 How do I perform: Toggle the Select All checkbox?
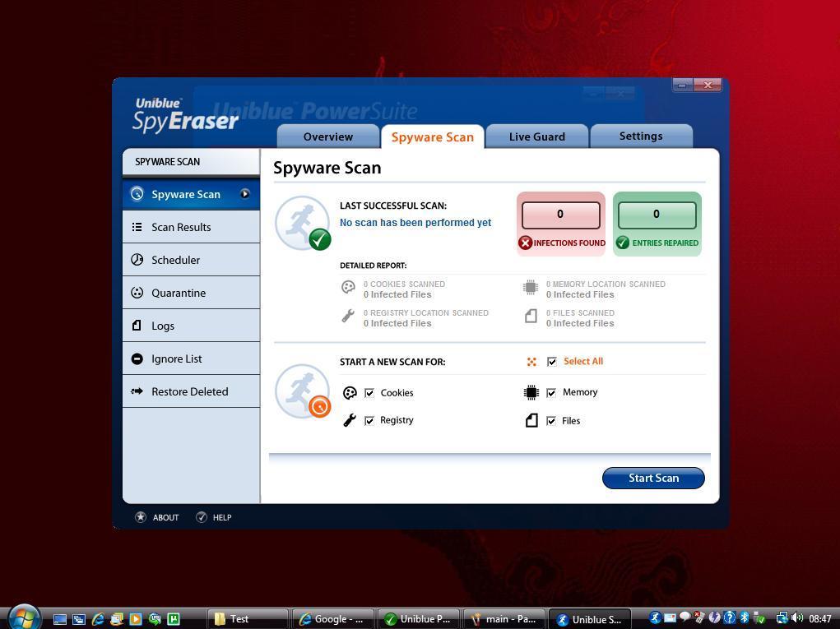tap(552, 362)
